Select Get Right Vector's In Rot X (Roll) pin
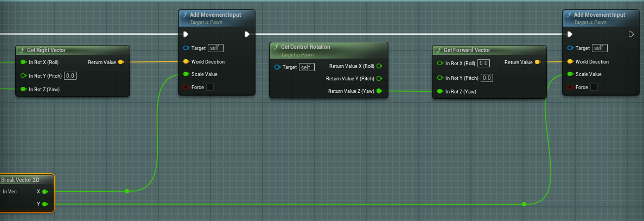This screenshot has width=644, height=221. coord(23,62)
